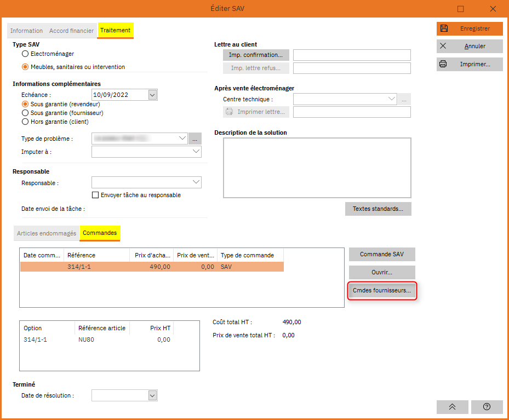Open Textes standards dialog

[378, 209]
